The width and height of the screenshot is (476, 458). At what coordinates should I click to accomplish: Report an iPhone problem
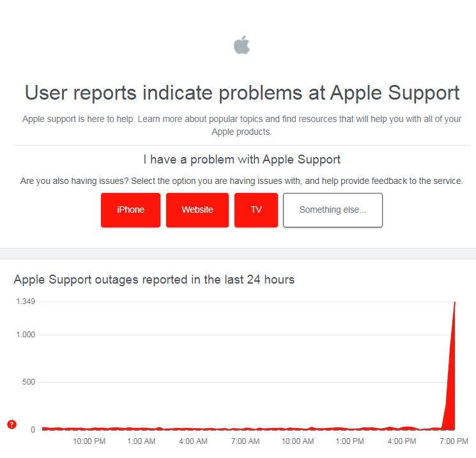130,210
